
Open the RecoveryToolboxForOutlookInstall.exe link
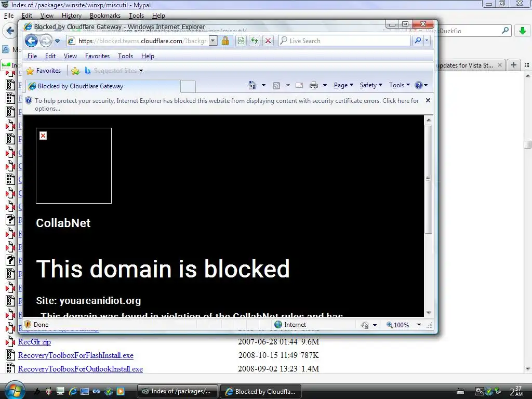point(81,369)
